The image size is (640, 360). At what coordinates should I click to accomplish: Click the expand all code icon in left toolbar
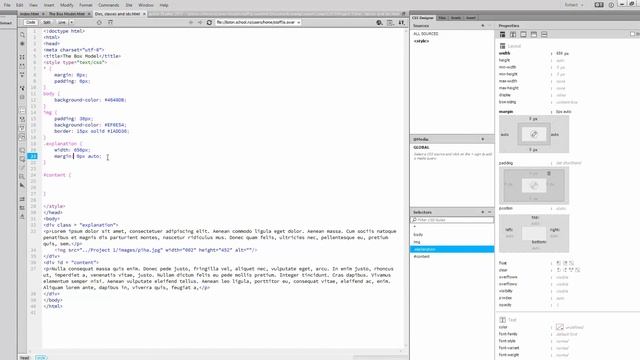coord(22,75)
